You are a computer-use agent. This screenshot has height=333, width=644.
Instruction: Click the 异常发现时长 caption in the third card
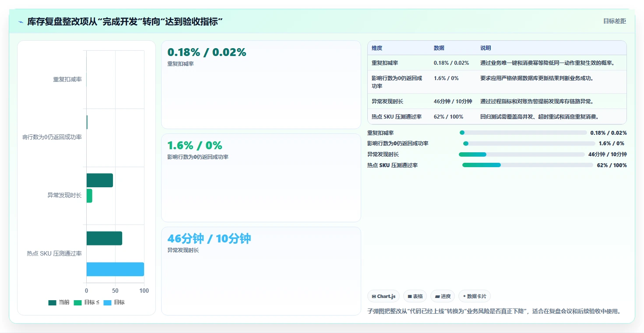click(x=183, y=250)
